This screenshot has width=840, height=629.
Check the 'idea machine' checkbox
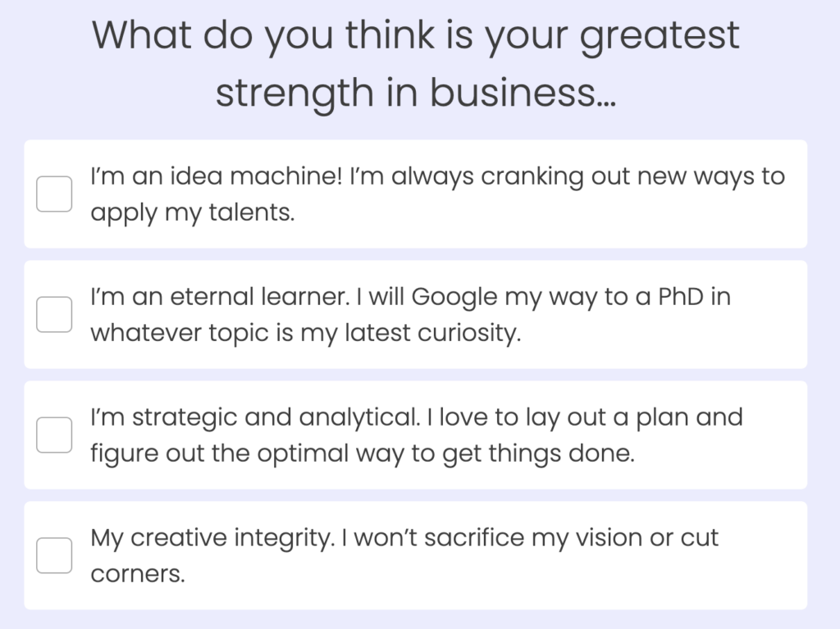click(54, 194)
